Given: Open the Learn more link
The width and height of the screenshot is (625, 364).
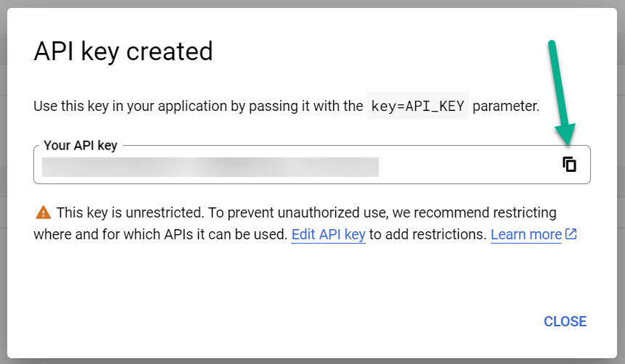Looking at the screenshot, I should coord(526,234).
